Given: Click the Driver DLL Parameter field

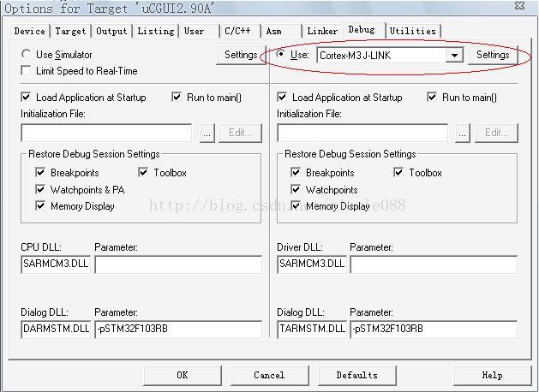Looking at the screenshot, I should pyautogui.click(x=434, y=264).
